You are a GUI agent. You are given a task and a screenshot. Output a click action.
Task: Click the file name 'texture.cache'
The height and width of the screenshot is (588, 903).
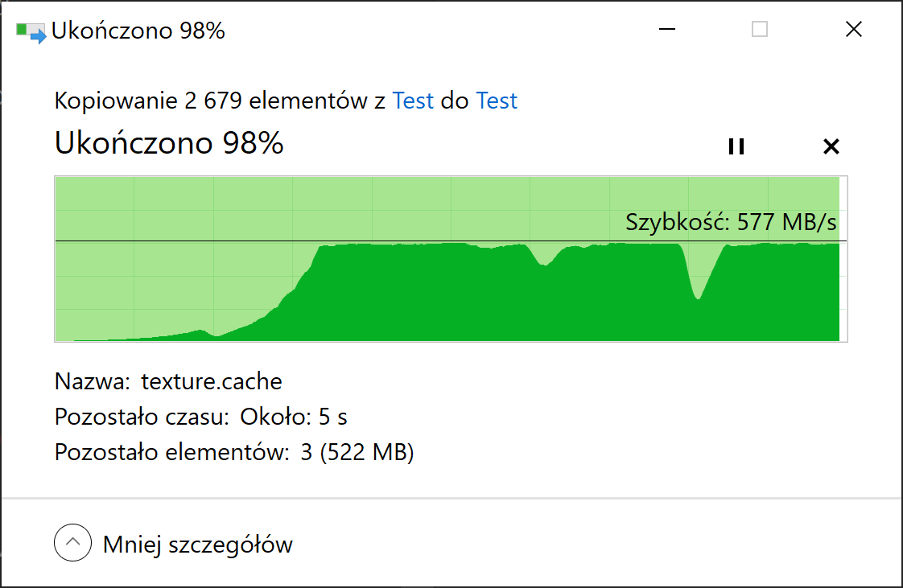(x=212, y=381)
